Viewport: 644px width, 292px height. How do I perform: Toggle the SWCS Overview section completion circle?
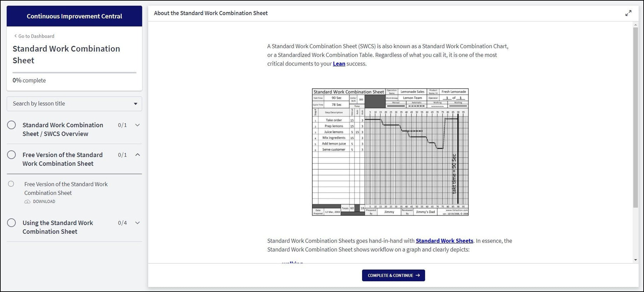[x=11, y=125]
